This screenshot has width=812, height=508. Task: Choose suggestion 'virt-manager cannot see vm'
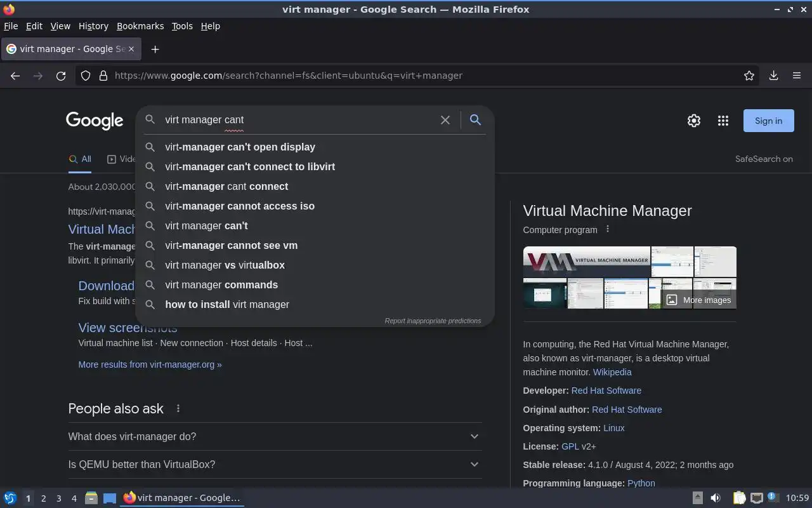tap(315, 245)
